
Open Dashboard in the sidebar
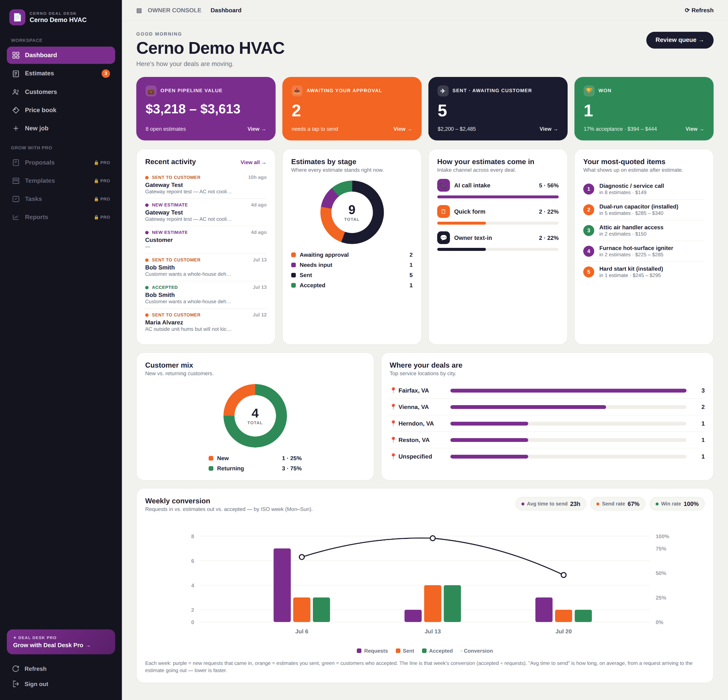tap(61, 55)
